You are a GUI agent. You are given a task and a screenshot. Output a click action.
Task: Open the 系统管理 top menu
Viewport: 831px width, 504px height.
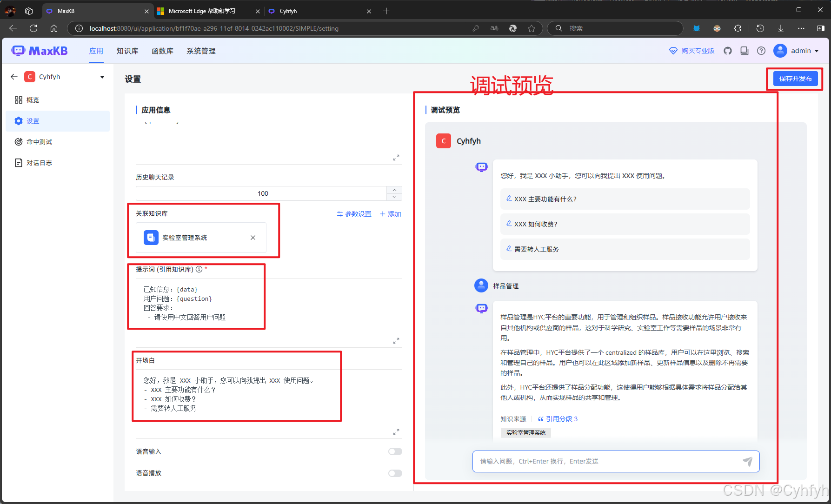coord(201,51)
